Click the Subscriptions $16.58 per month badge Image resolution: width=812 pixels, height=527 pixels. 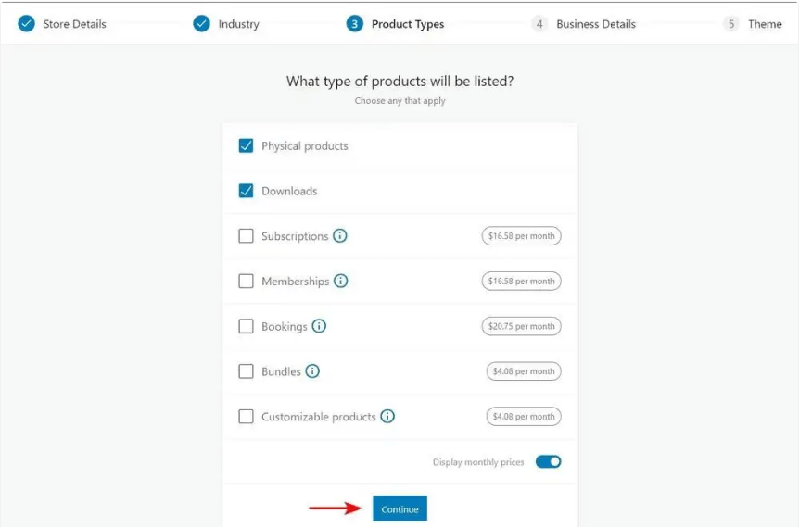522,236
